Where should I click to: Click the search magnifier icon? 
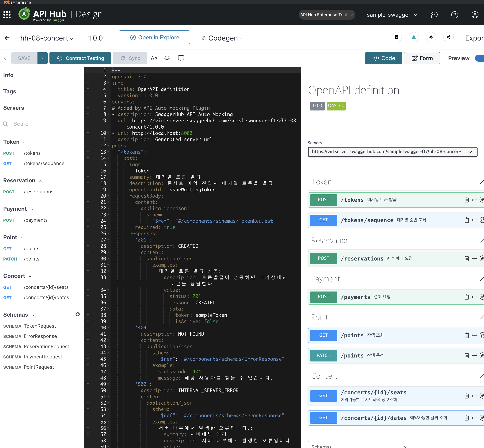[5, 124]
